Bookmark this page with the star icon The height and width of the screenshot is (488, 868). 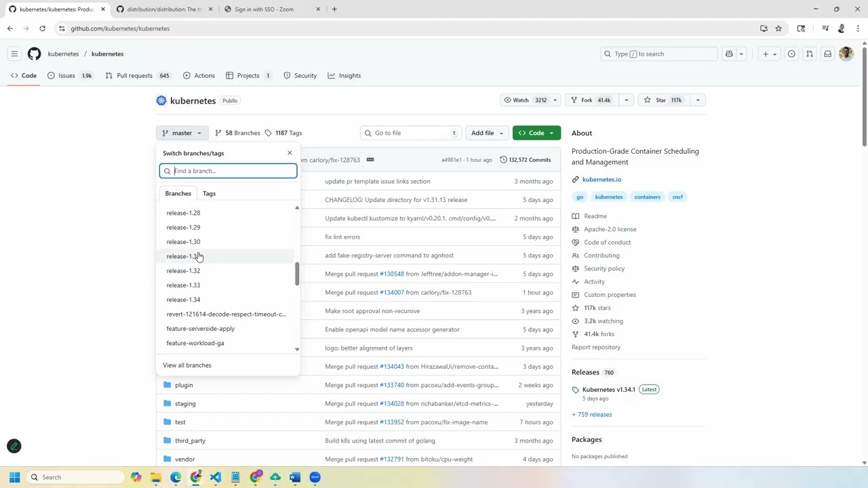coord(778,28)
